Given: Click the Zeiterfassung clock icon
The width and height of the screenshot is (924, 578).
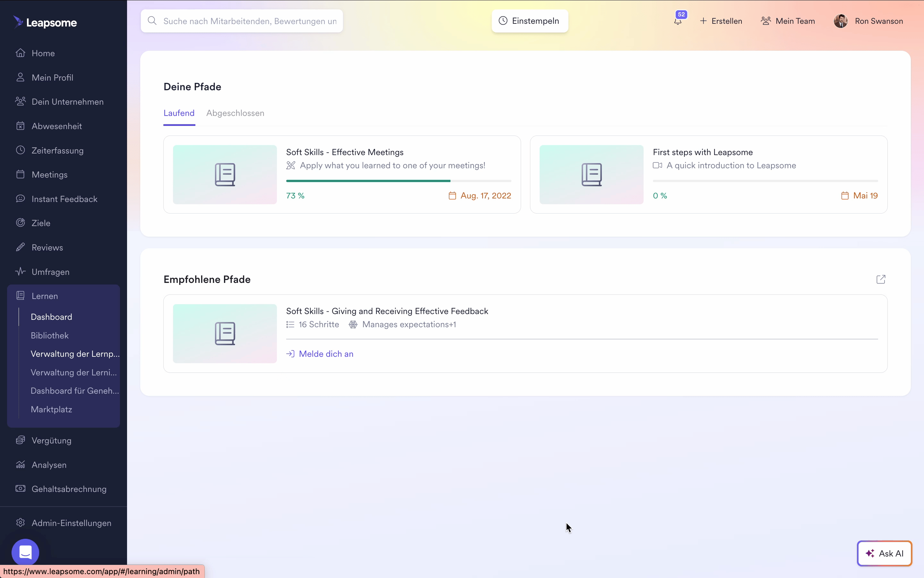Looking at the screenshot, I should 20,150.
